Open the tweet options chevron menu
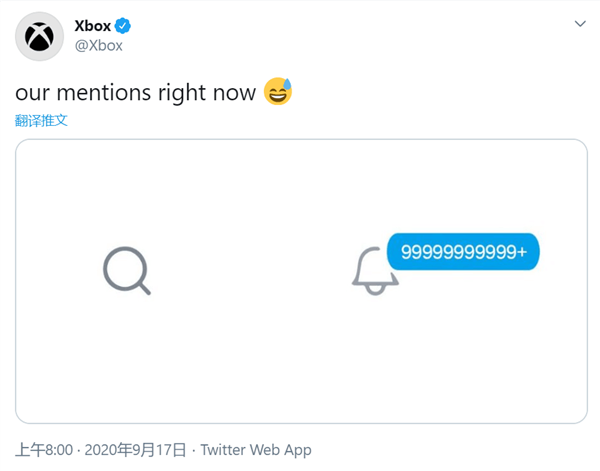 point(579,23)
